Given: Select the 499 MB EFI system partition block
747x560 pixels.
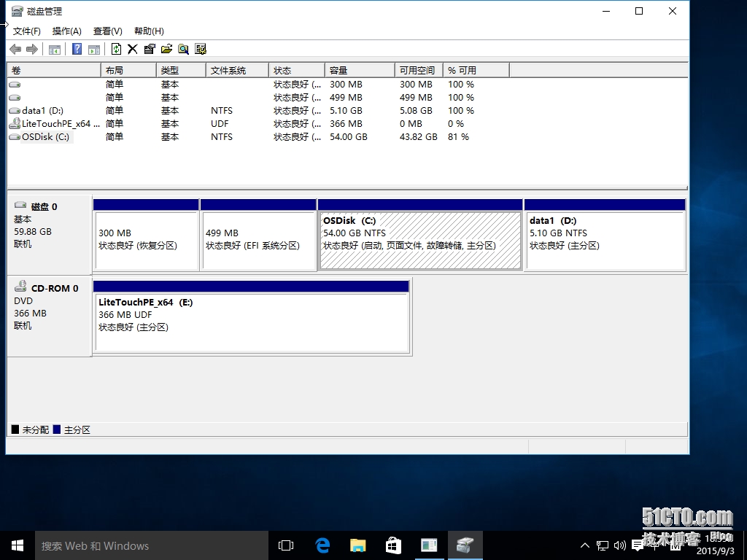Looking at the screenshot, I should pyautogui.click(x=258, y=241).
